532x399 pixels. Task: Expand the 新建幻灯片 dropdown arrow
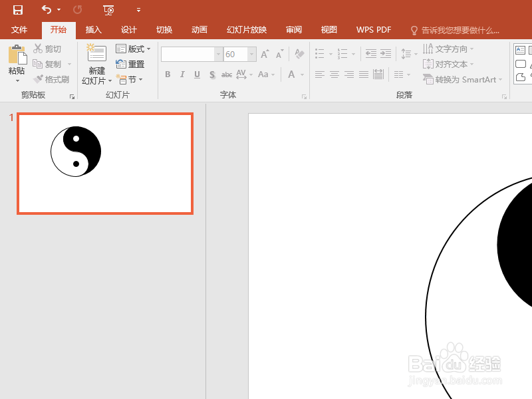click(x=110, y=80)
